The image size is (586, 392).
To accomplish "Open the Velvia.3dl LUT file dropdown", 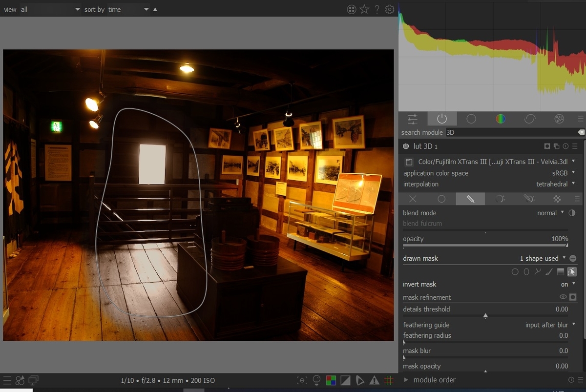I will coord(497,162).
